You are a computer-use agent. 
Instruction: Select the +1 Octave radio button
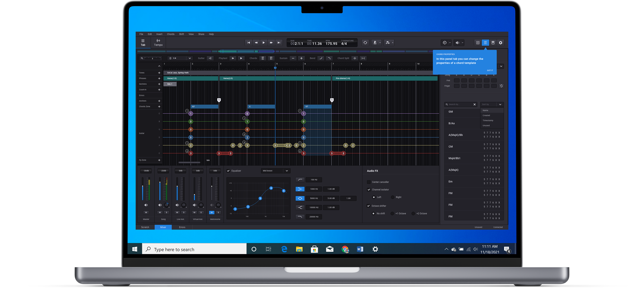tap(392, 214)
